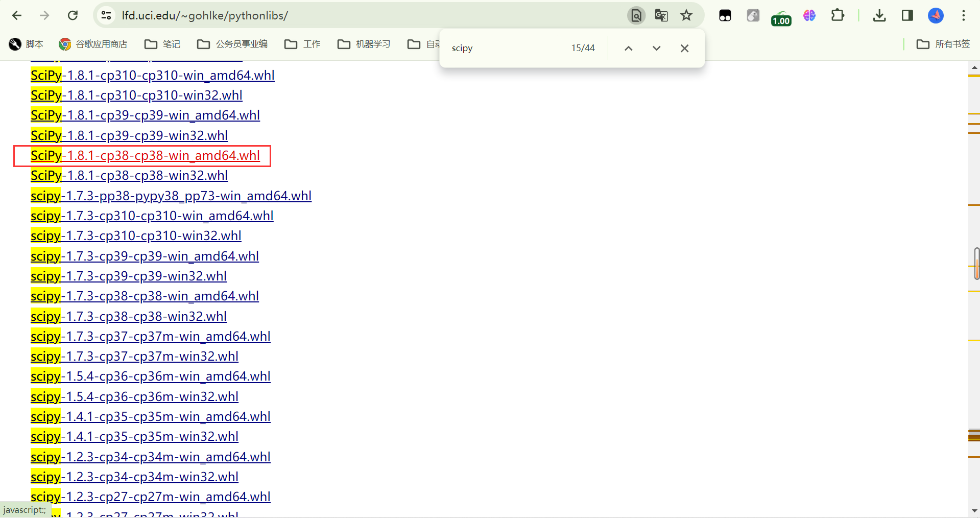Open the colorful brain extension icon
980x518 pixels.
pyautogui.click(x=809, y=15)
